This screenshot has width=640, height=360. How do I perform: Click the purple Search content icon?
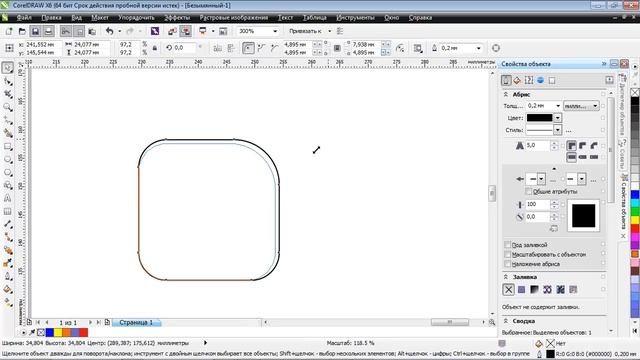tap(155, 31)
